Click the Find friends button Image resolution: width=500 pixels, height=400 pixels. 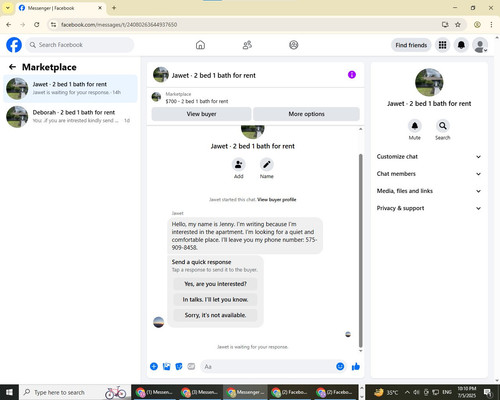click(411, 45)
